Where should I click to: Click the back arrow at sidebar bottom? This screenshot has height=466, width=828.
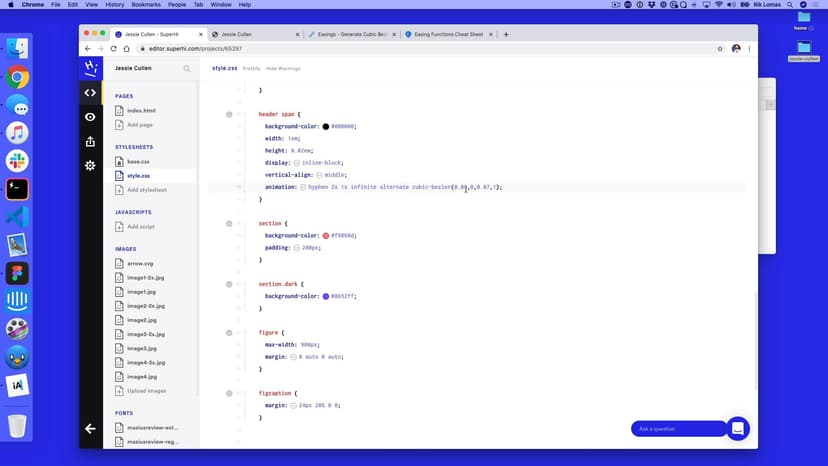[x=90, y=428]
